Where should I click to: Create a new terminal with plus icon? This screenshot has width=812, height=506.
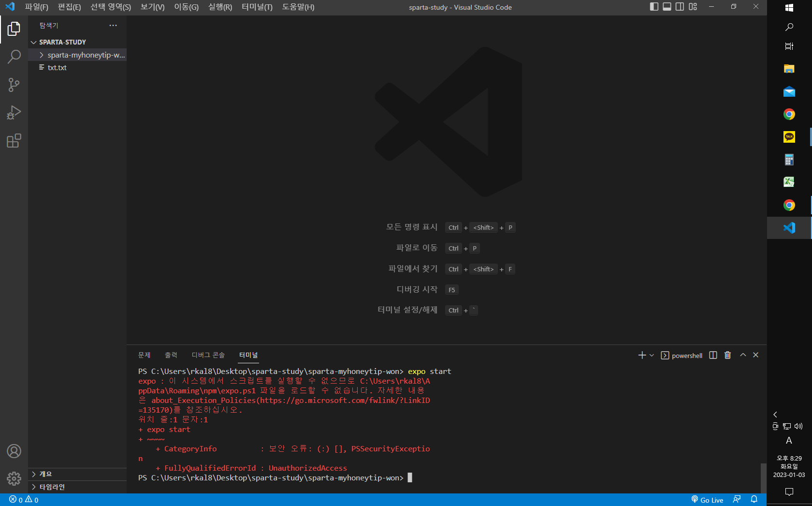(x=642, y=355)
